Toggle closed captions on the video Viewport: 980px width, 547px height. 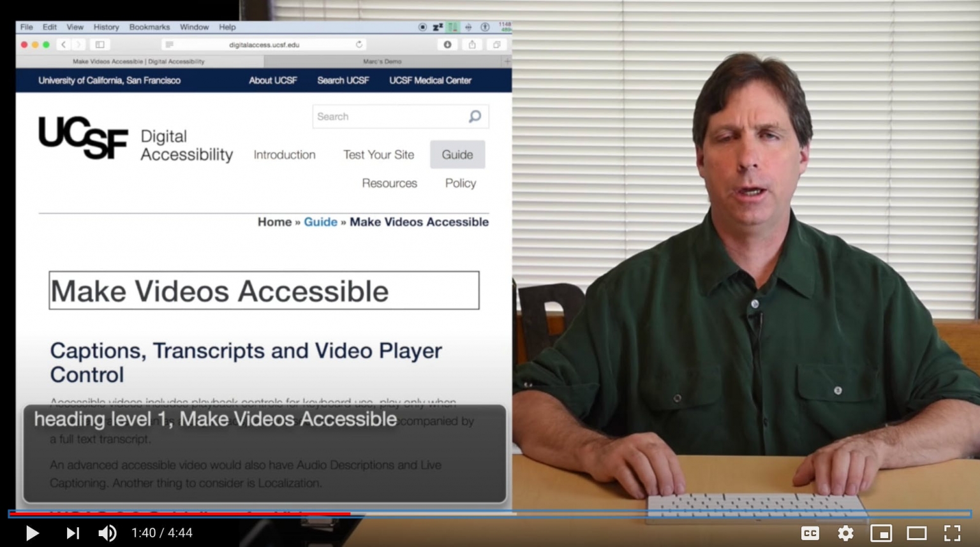tap(810, 533)
